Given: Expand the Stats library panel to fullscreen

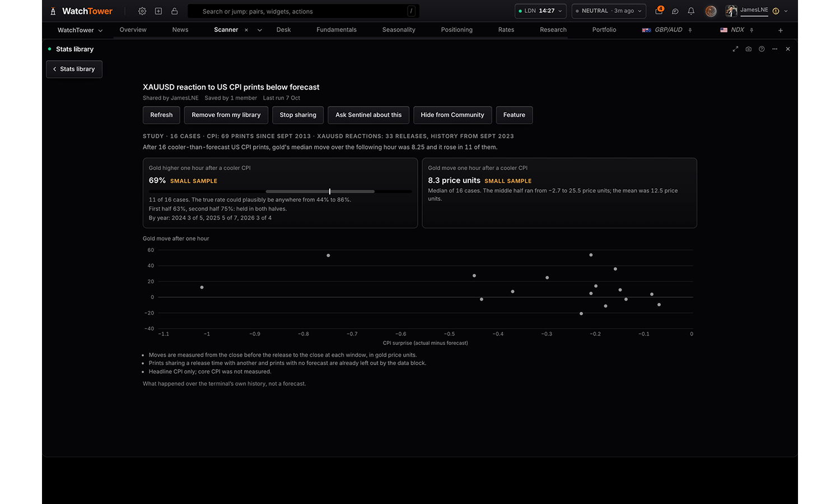Looking at the screenshot, I should coord(735,49).
